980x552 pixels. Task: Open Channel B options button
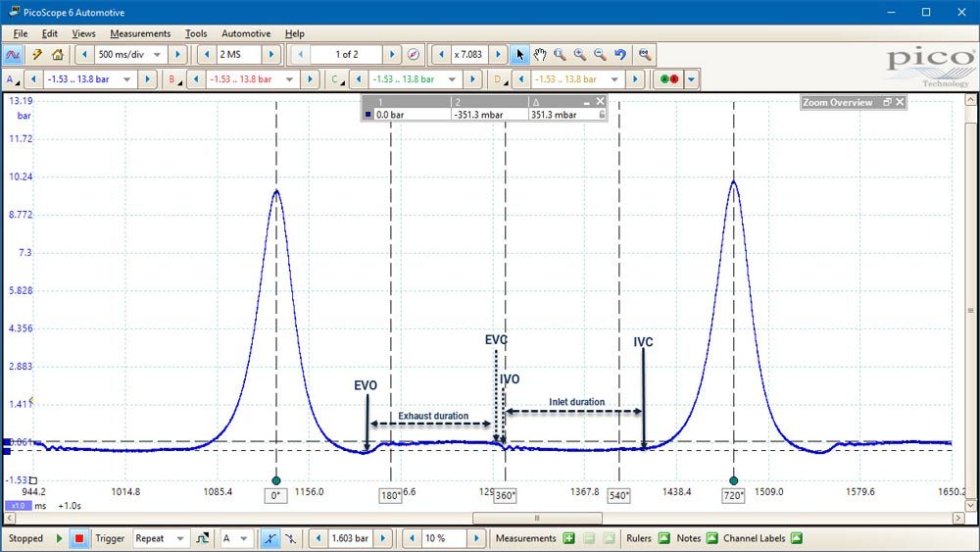click(173, 79)
